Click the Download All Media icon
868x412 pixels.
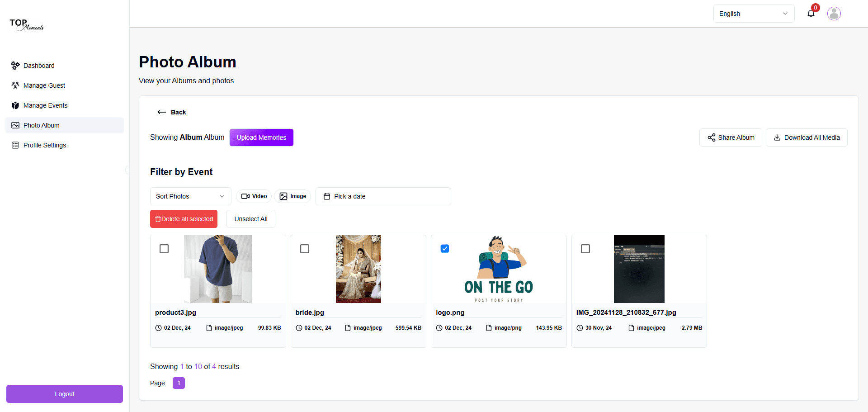[777, 137]
